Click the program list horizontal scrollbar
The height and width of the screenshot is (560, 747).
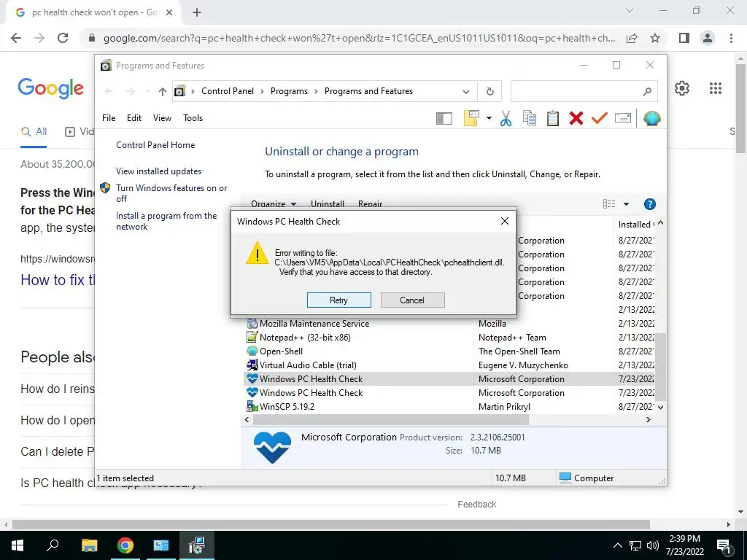tap(391, 419)
